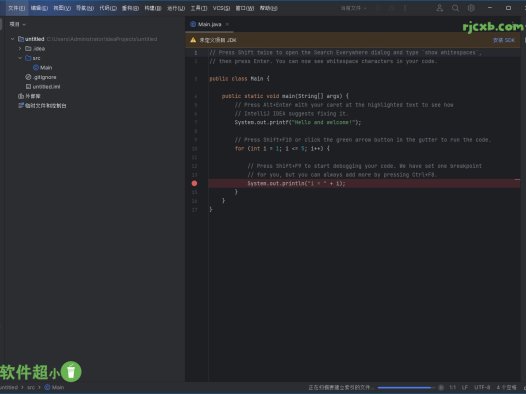Screen dimensions: 526x394
Task: Click the user account icon
Action: [x=439, y=8]
